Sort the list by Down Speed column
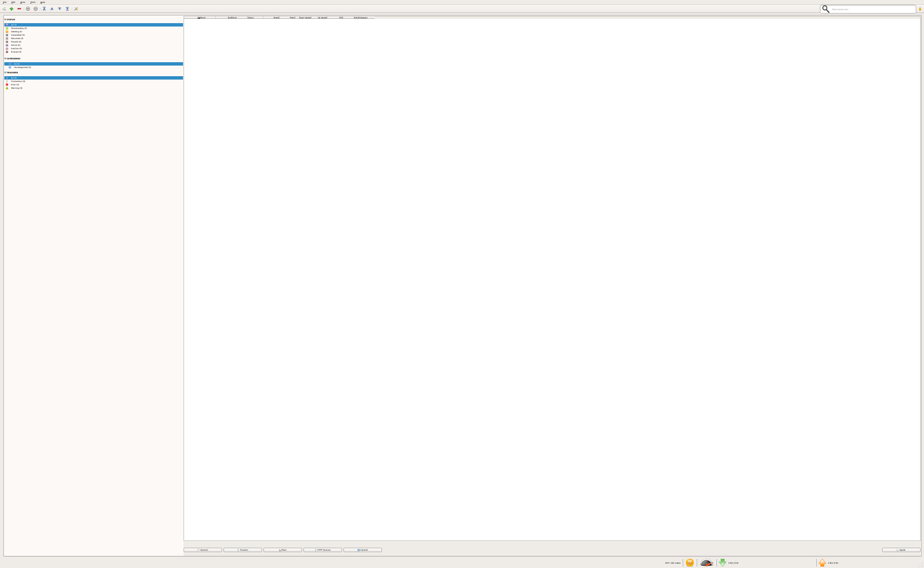This screenshot has width=924, height=568. pos(305,17)
